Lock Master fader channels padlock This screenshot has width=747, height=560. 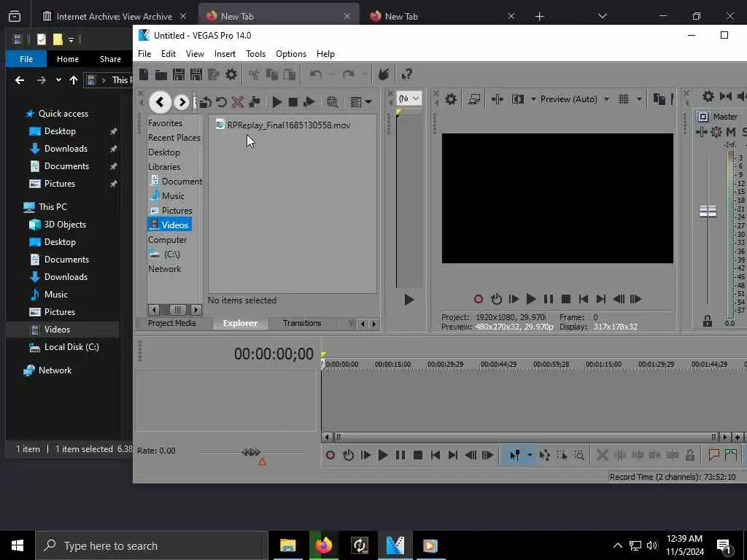(x=708, y=322)
